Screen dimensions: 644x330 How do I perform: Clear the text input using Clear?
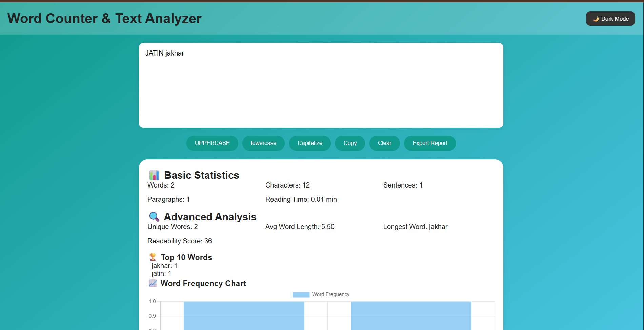pyautogui.click(x=384, y=143)
